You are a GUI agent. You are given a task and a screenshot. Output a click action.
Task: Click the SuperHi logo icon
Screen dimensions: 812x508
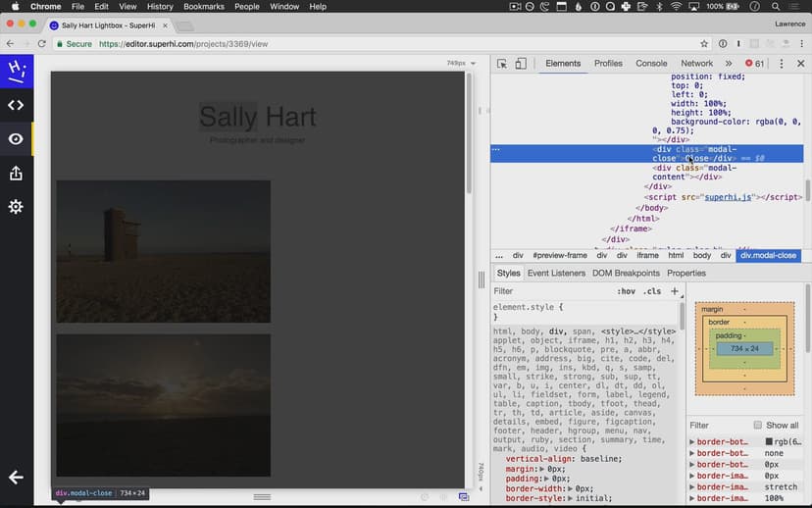pyautogui.click(x=16, y=71)
